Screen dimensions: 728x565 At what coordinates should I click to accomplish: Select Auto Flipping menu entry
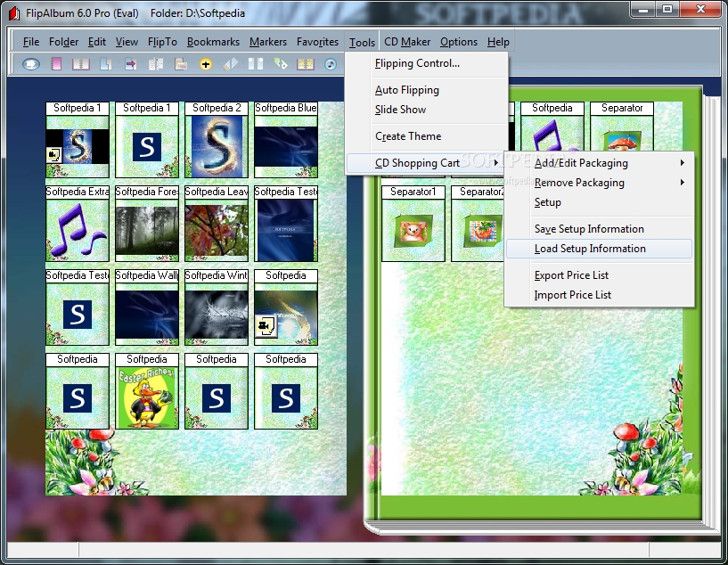click(427, 90)
